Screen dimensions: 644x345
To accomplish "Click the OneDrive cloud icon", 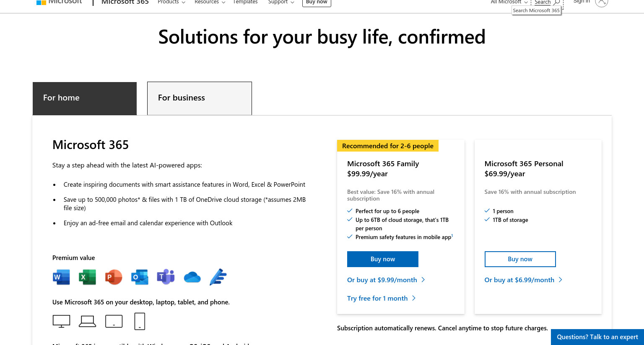I will pos(192,277).
